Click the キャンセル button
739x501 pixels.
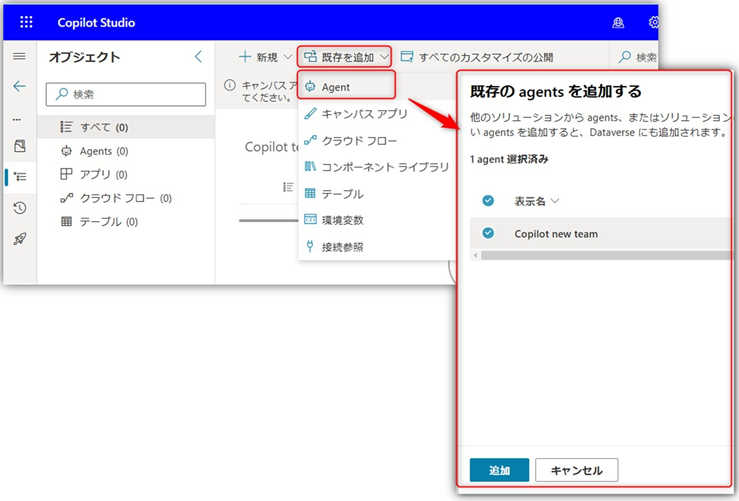pyautogui.click(x=576, y=470)
